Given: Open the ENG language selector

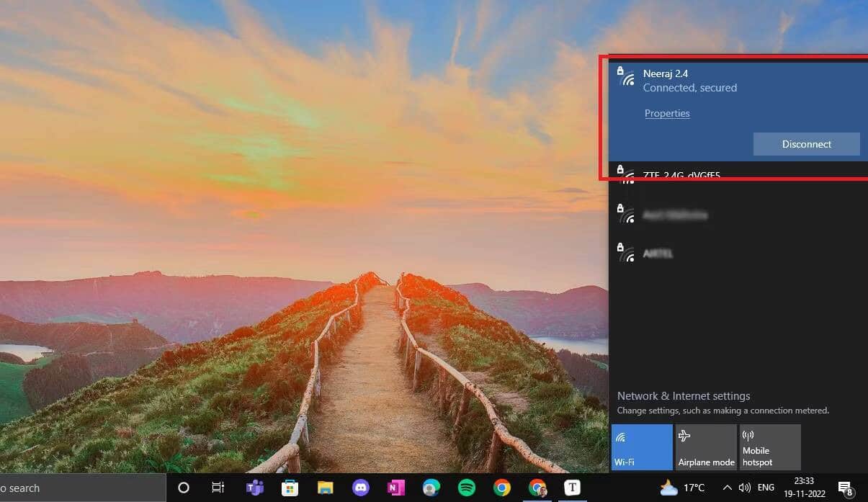Looking at the screenshot, I should coord(766,487).
